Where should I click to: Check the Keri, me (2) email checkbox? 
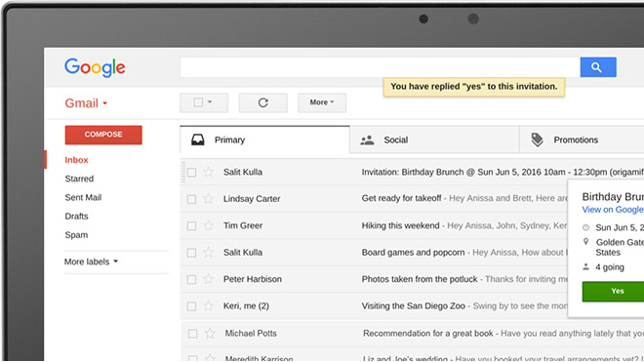(191, 306)
